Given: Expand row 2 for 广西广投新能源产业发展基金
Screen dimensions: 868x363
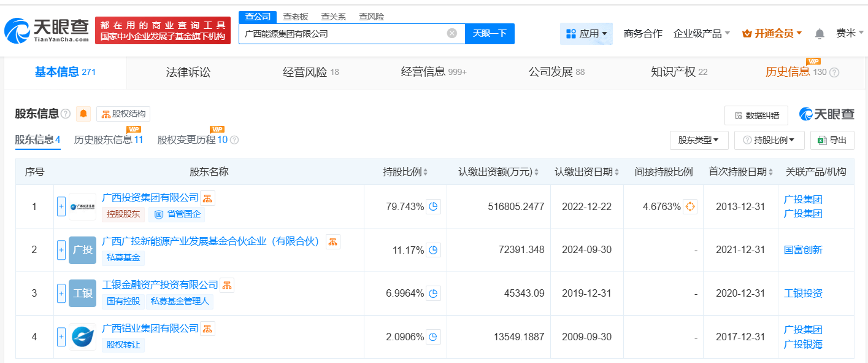Looking at the screenshot, I should (x=61, y=250).
